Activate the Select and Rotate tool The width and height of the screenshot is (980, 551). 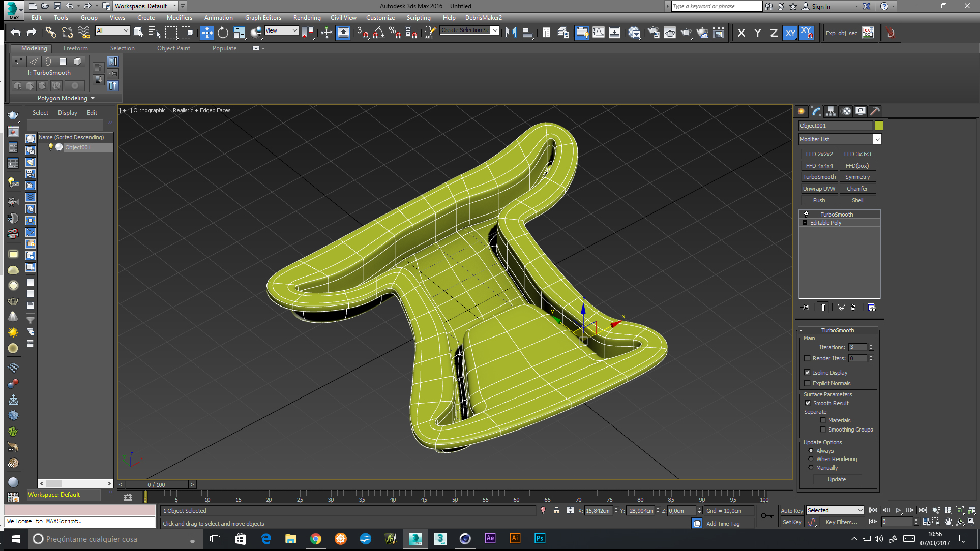point(223,33)
